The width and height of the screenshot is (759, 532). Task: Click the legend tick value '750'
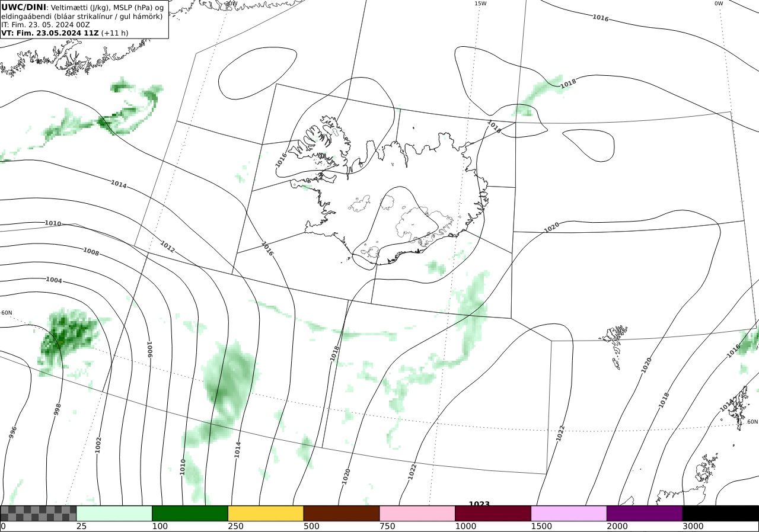pyautogui.click(x=387, y=526)
